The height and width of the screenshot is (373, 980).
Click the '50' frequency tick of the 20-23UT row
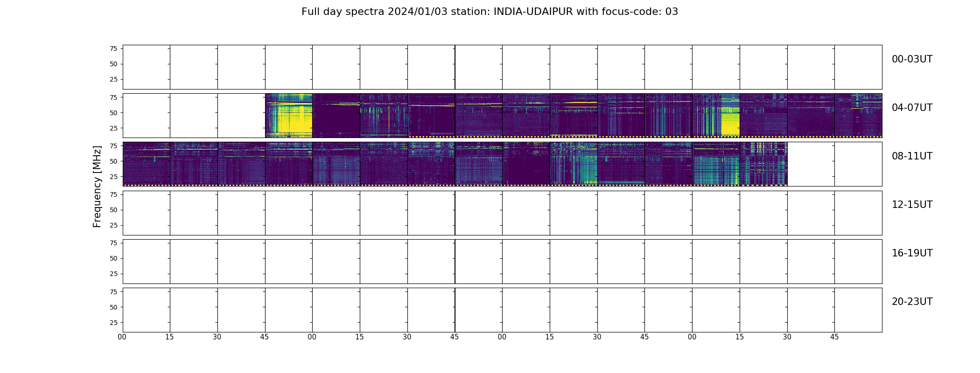pos(113,307)
